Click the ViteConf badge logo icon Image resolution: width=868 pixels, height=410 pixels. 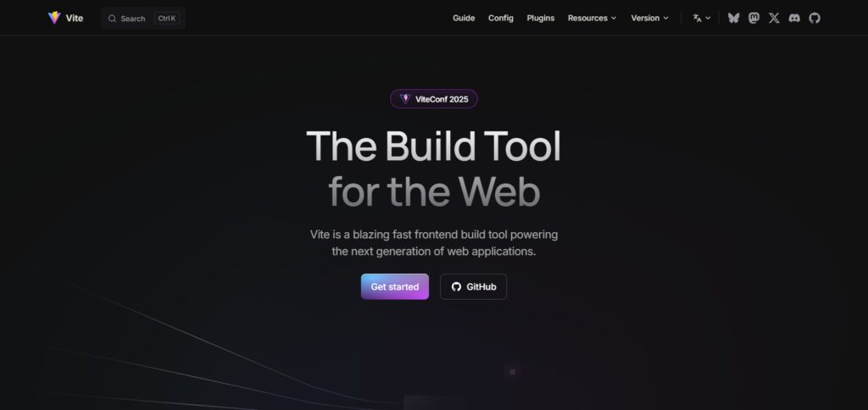pos(405,98)
